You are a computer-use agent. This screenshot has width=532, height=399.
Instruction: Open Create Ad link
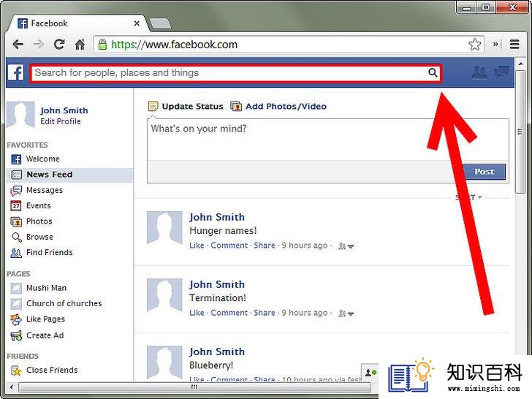45,335
